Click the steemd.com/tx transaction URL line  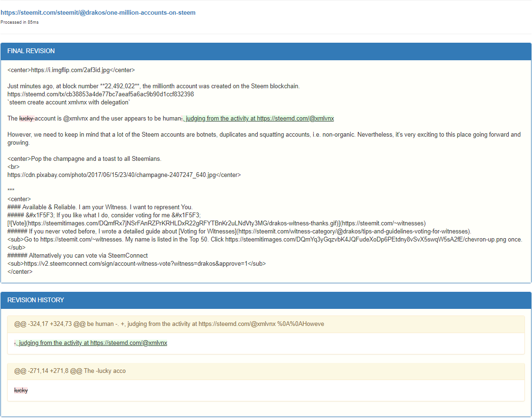101,94
